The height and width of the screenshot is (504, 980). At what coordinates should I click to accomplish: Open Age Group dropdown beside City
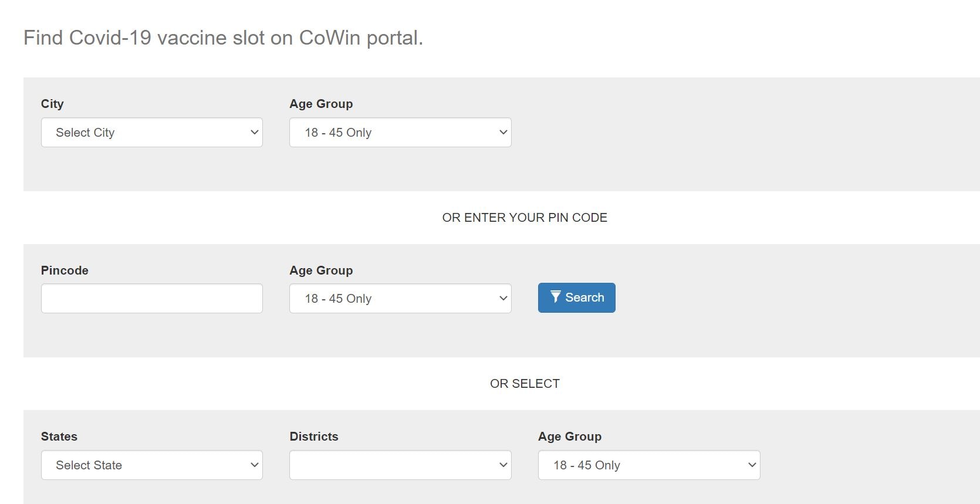(400, 133)
